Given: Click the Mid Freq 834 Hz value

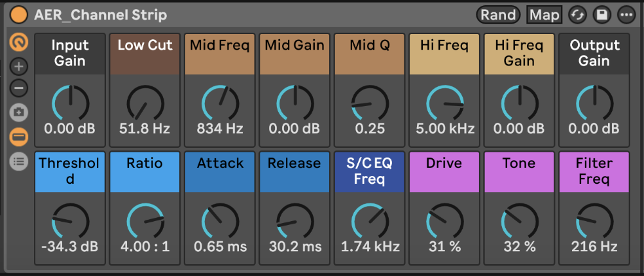Looking at the screenshot, I should click(x=220, y=129).
